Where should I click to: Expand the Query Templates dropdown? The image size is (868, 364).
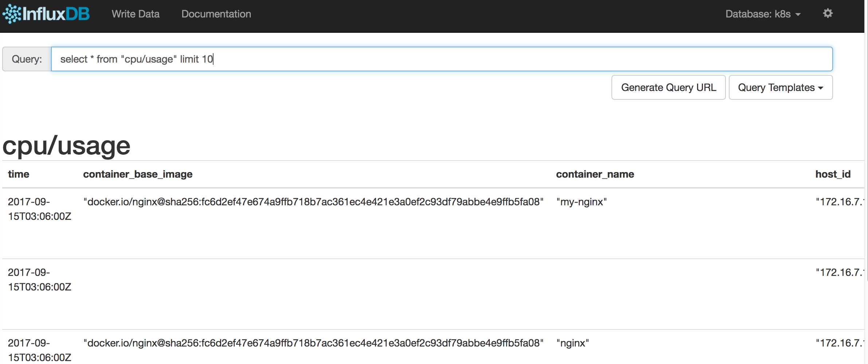tap(781, 87)
